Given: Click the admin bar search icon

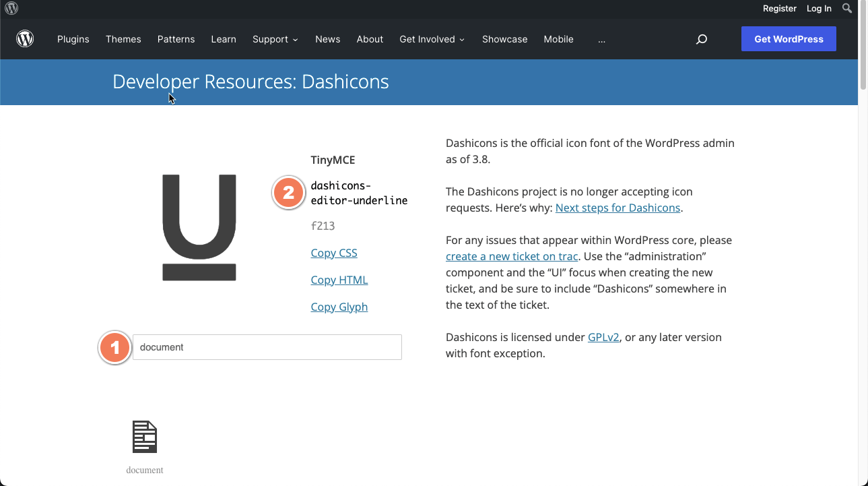Looking at the screenshot, I should click(847, 8).
